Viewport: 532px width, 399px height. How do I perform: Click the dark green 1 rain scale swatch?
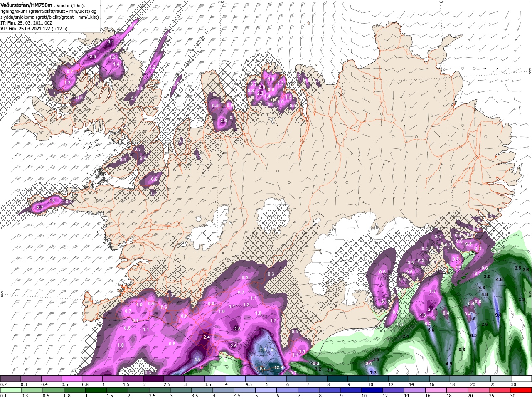pos(96,390)
